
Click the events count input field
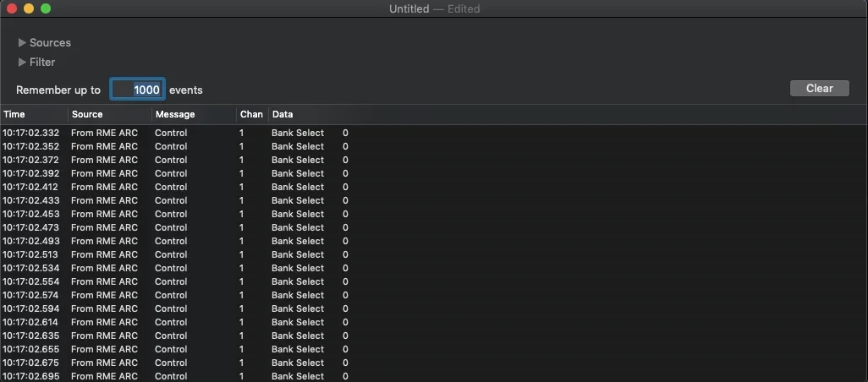[137, 90]
